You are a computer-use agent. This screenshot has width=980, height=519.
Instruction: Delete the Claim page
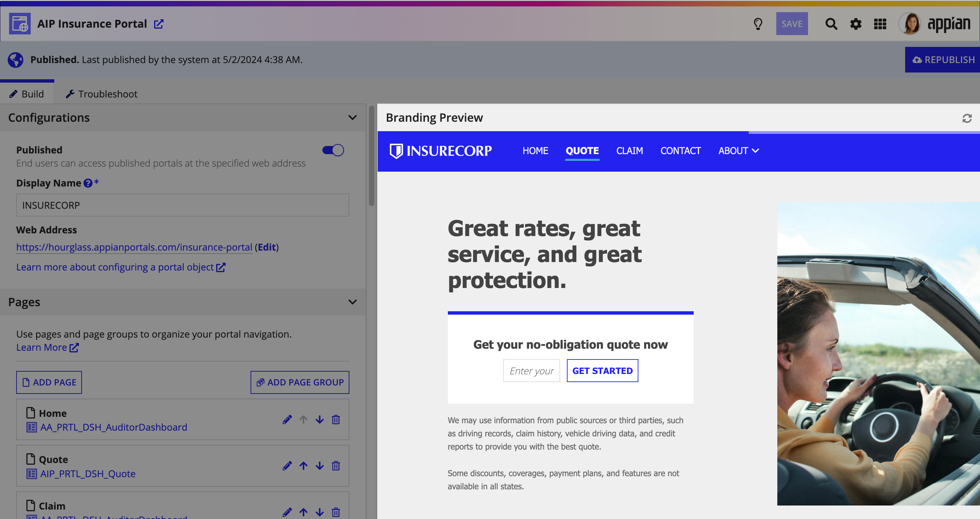336,512
